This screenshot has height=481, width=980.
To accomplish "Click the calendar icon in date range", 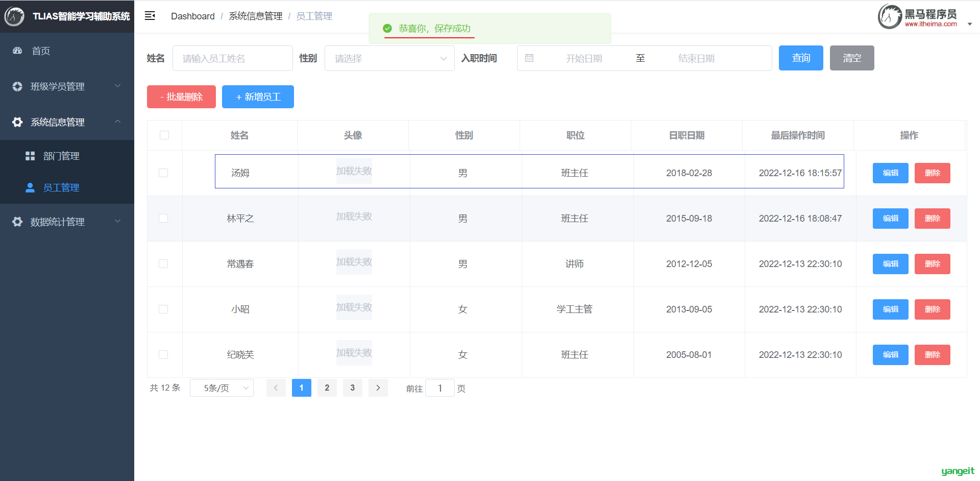I will coord(529,58).
